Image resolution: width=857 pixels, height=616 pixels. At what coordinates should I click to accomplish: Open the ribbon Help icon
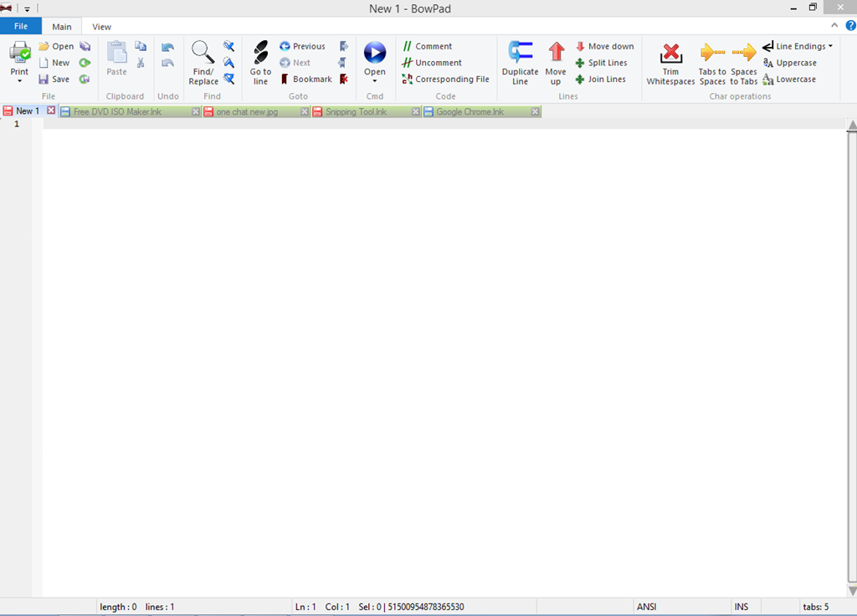[850, 25]
